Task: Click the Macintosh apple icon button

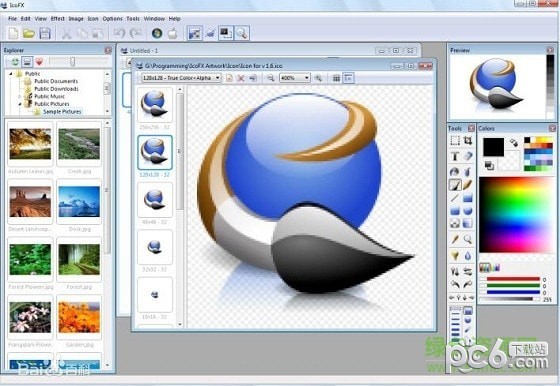Action: [x=173, y=34]
